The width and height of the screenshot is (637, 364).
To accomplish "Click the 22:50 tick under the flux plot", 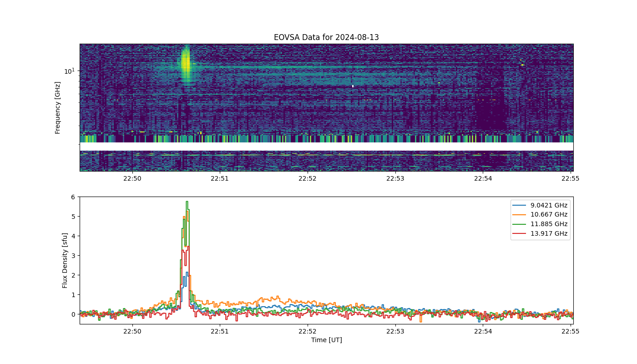I will (132, 332).
